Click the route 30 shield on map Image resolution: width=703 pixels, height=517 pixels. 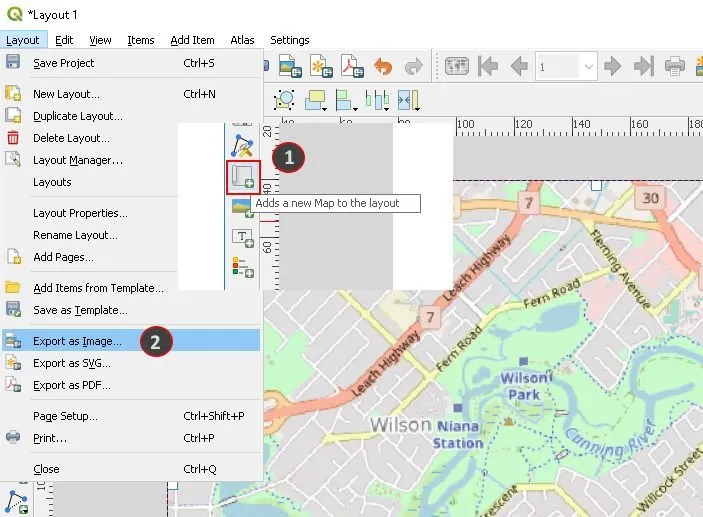pyautogui.click(x=651, y=198)
